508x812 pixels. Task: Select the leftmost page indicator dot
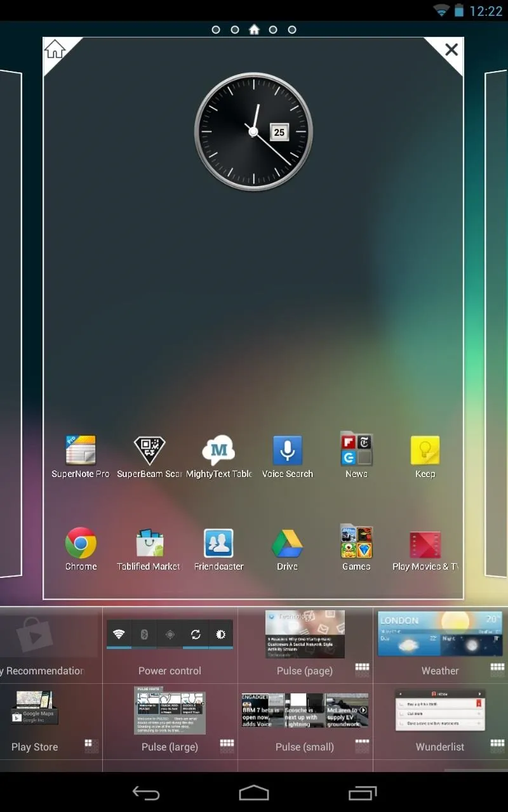[216, 30]
